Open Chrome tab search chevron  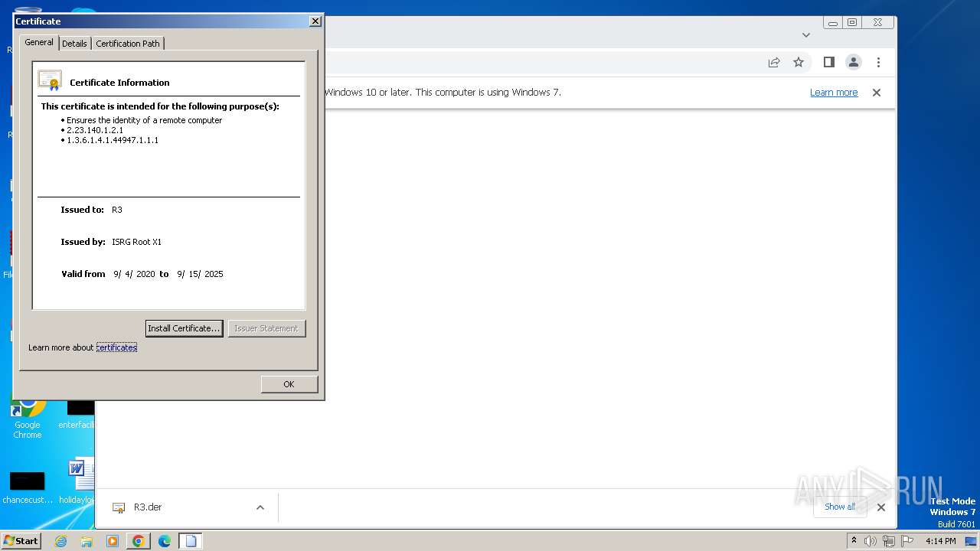click(x=805, y=35)
